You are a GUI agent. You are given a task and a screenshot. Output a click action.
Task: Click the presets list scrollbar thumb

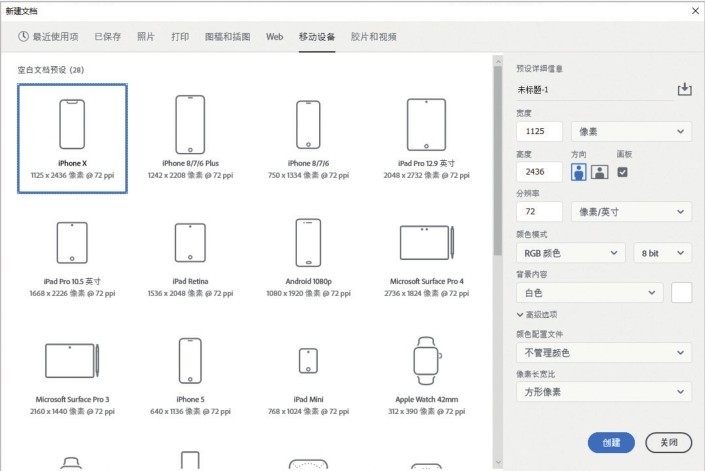click(x=497, y=161)
